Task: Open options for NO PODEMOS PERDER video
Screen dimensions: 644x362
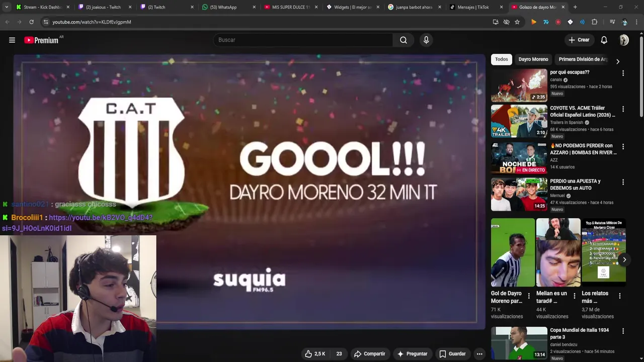Action: tap(623, 147)
